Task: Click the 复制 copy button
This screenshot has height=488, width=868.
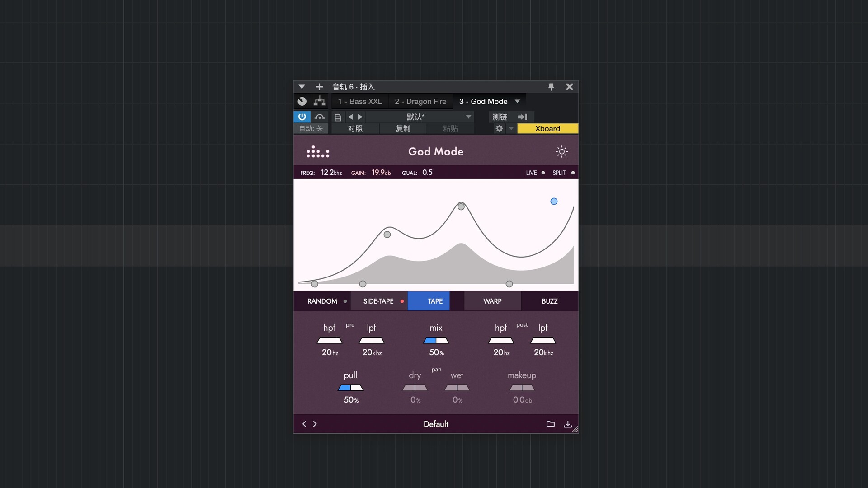Action: click(403, 128)
